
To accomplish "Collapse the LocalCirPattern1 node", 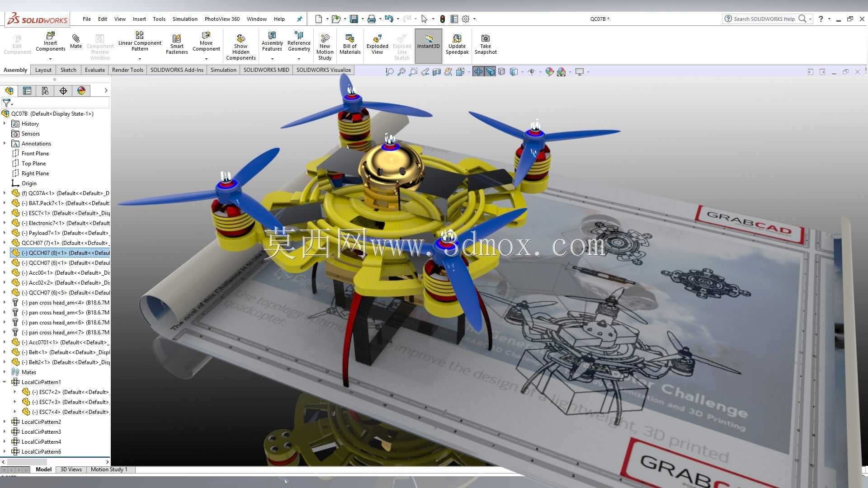I will [x=5, y=382].
